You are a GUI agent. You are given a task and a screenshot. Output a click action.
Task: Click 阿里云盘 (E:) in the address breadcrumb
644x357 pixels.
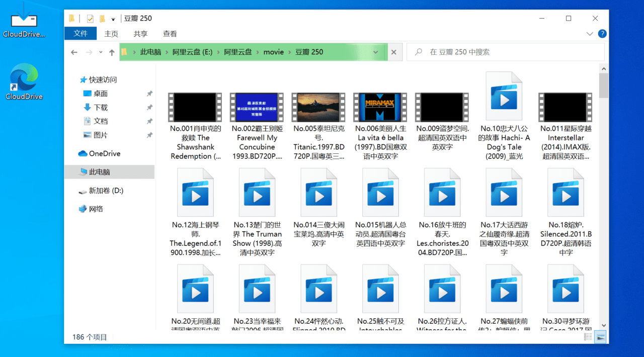pos(192,52)
